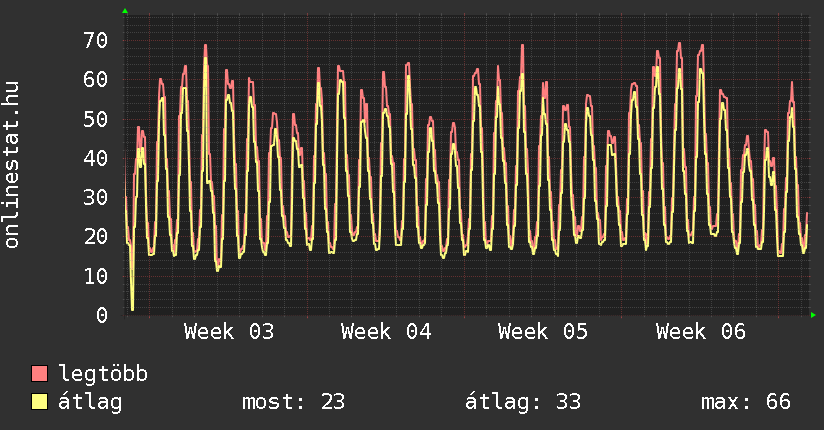This screenshot has height=430, width=824.
Task: Select the Week 05 axis label
Action: pos(543,332)
